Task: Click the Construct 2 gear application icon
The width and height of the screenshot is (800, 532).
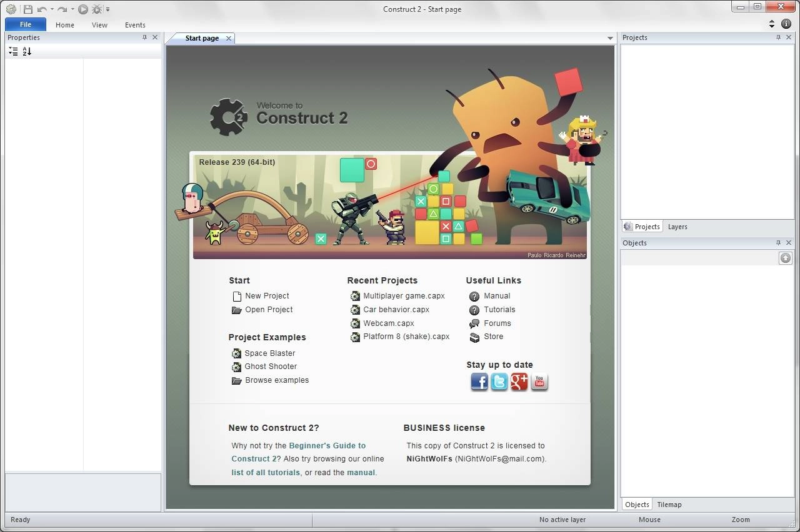Action: tap(11, 9)
